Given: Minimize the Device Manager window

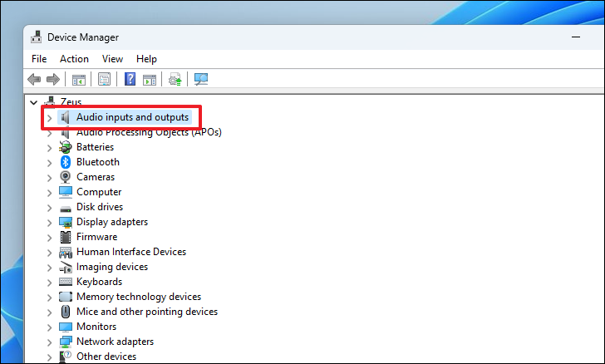Looking at the screenshot, I should click(576, 37).
